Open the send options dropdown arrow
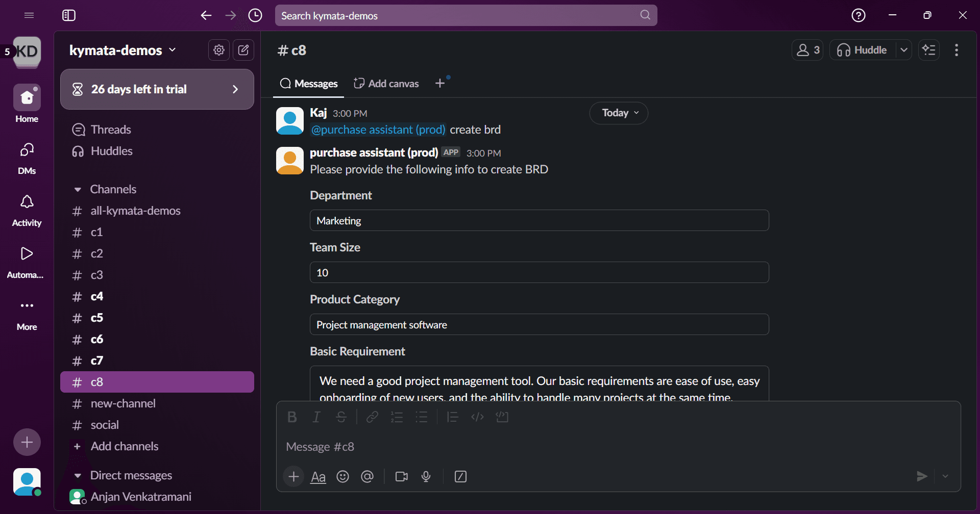The image size is (980, 514). 945,476
